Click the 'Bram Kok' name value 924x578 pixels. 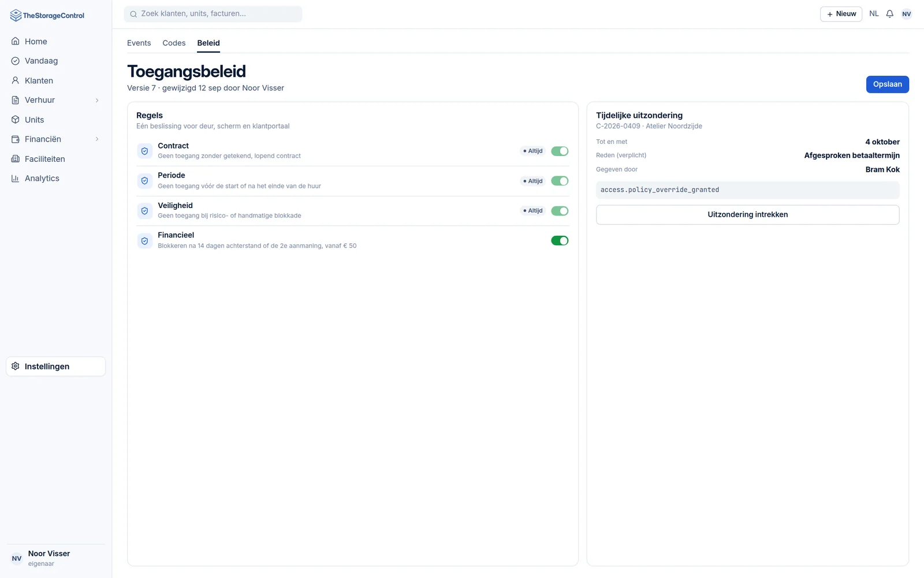(x=882, y=169)
